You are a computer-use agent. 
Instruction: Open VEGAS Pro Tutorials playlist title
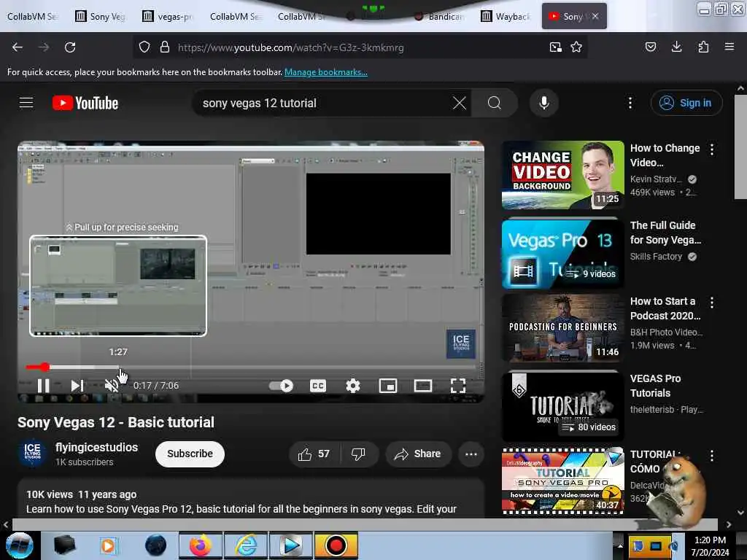tap(655, 386)
